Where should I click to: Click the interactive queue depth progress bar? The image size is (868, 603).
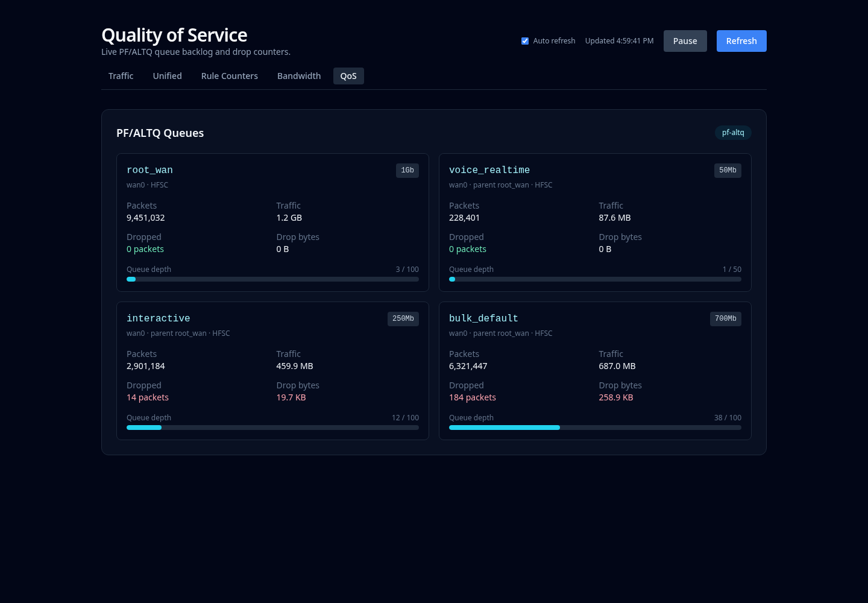(272, 428)
